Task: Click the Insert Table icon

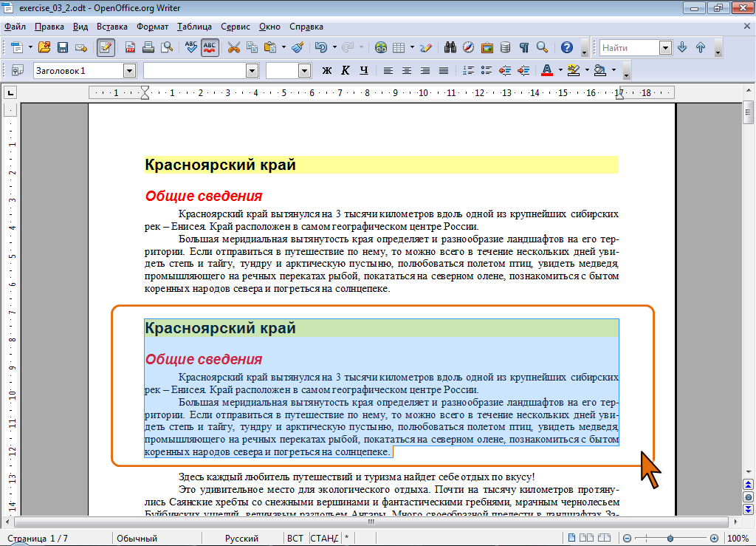Action: (x=399, y=47)
